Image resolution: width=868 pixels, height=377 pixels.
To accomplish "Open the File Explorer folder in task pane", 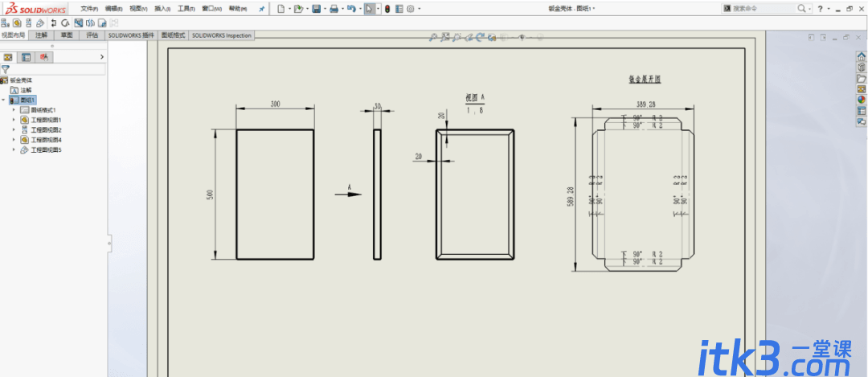I will tap(862, 79).
